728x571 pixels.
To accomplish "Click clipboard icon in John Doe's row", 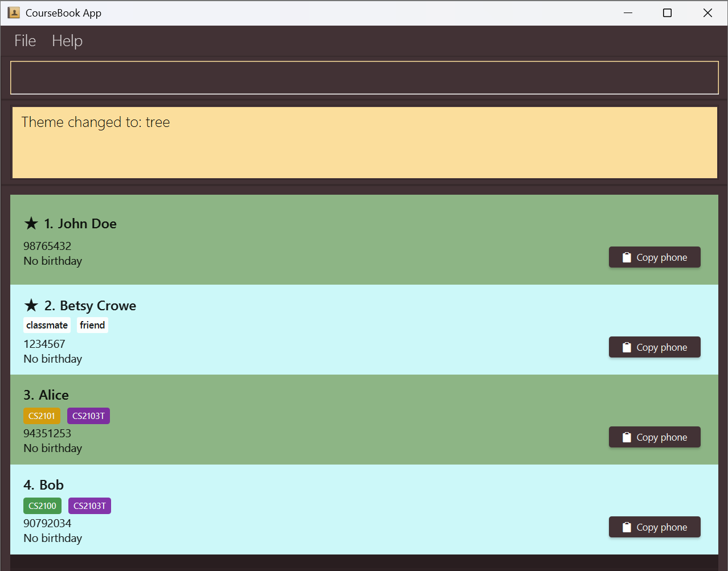I will [x=627, y=257].
